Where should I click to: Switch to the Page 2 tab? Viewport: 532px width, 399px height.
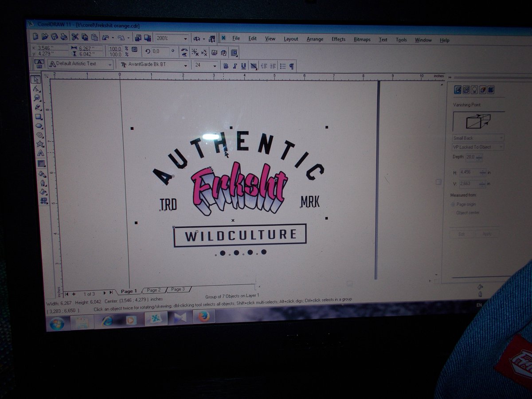point(154,289)
